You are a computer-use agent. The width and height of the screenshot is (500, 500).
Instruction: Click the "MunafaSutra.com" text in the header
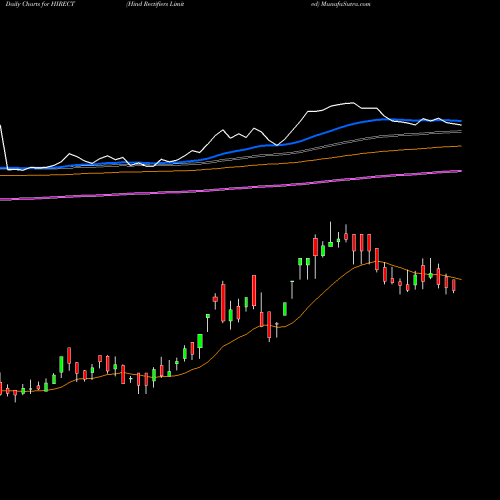coord(346,4)
